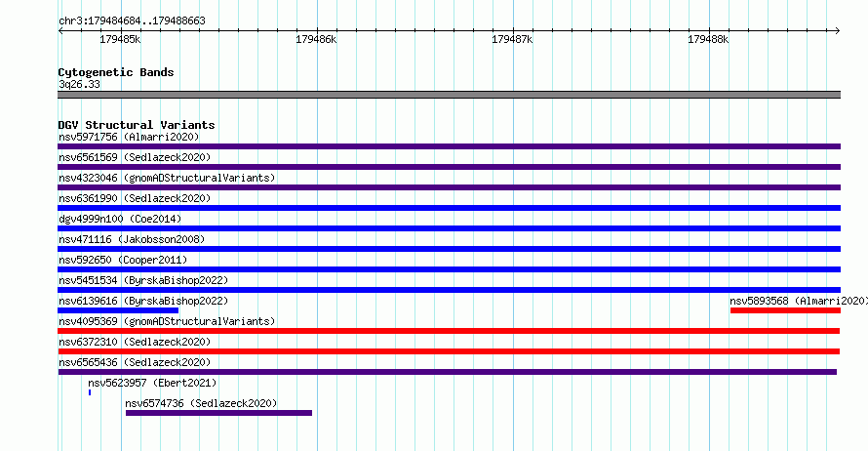
Task: Select nsv6565436 (Sedlazeck2020) label
Action: point(135,362)
